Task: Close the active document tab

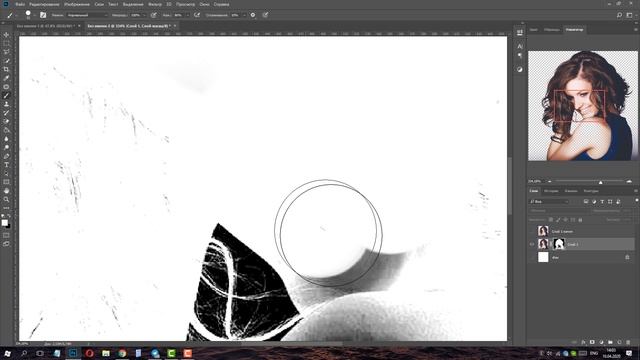Action: 175,26
